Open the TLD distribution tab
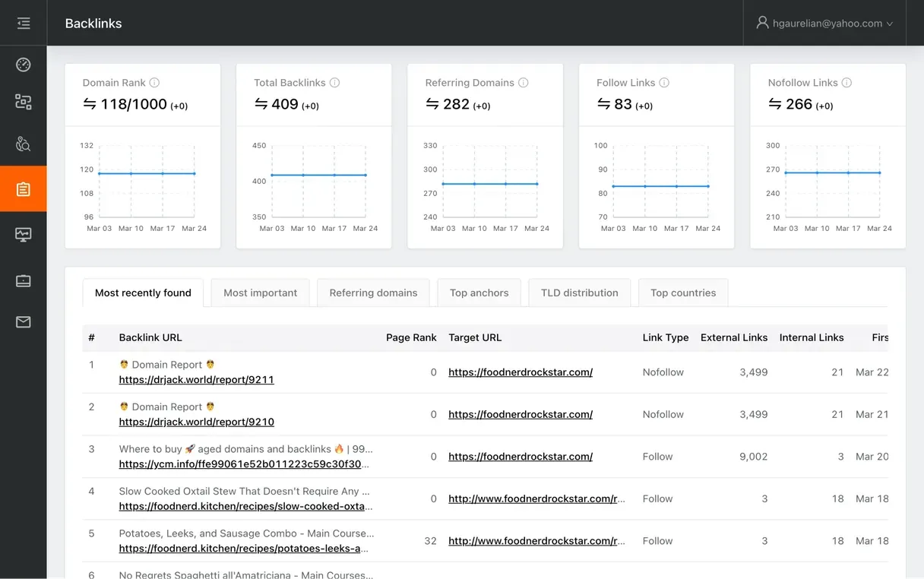This screenshot has width=924, height=579. click(x=579, y=293)
